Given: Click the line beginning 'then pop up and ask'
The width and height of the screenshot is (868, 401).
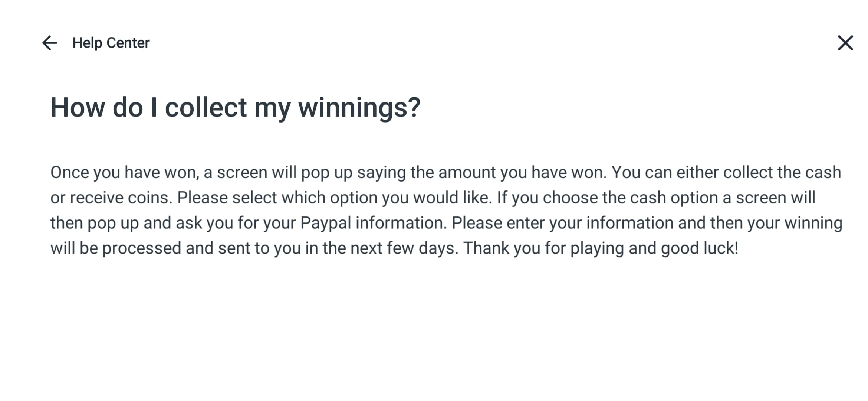Looking at the screenshot, I should point(447,223).
